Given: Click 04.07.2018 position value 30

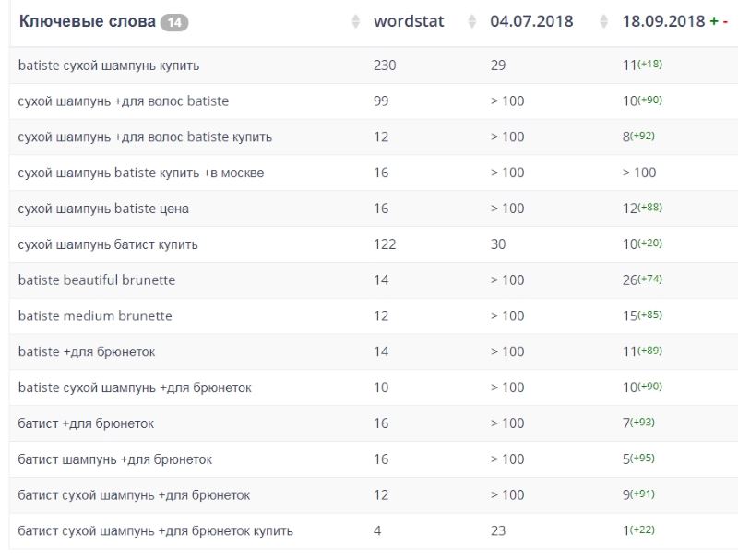Looking at the screenshot, I should pos(498,244).
